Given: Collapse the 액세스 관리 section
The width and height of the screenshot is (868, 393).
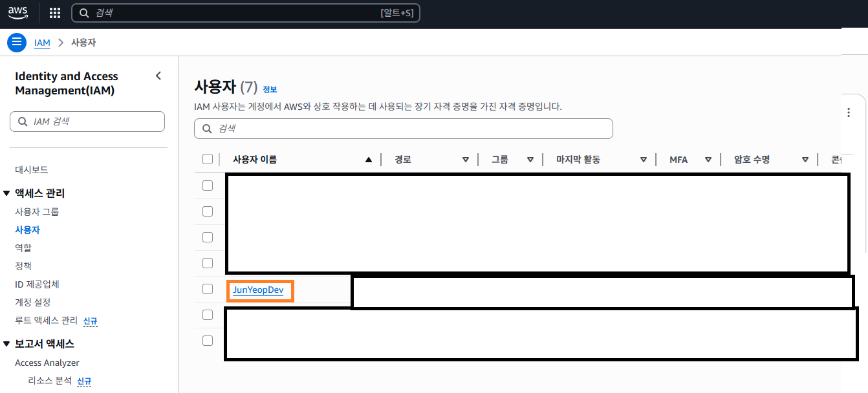Looking at the screenshot, I should (x=6, y=193).
